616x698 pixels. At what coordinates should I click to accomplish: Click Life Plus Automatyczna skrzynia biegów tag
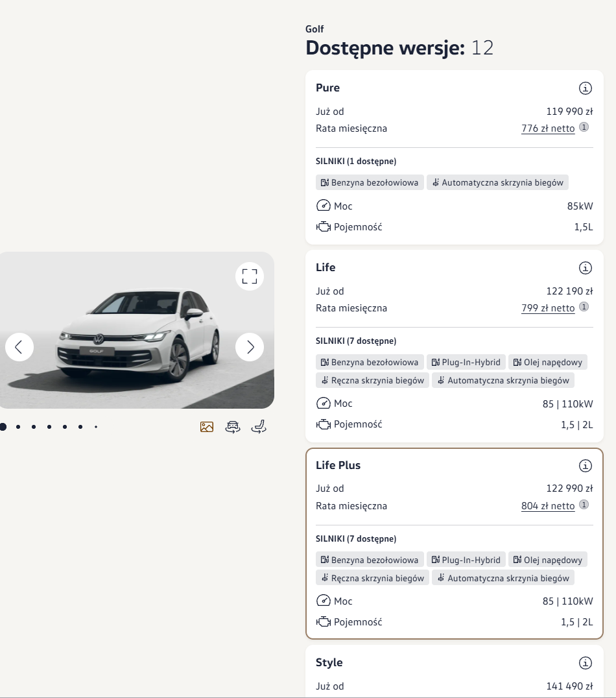point(503,578)
